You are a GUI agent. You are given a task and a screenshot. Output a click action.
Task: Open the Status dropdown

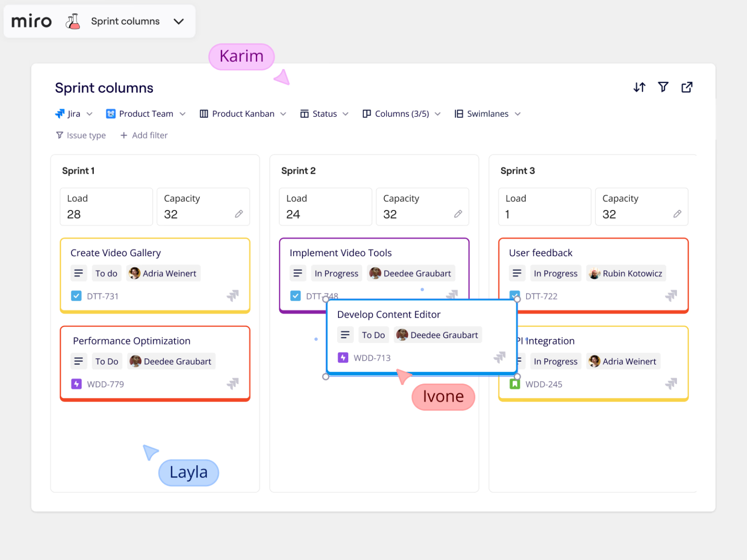(x=324, y=113)
